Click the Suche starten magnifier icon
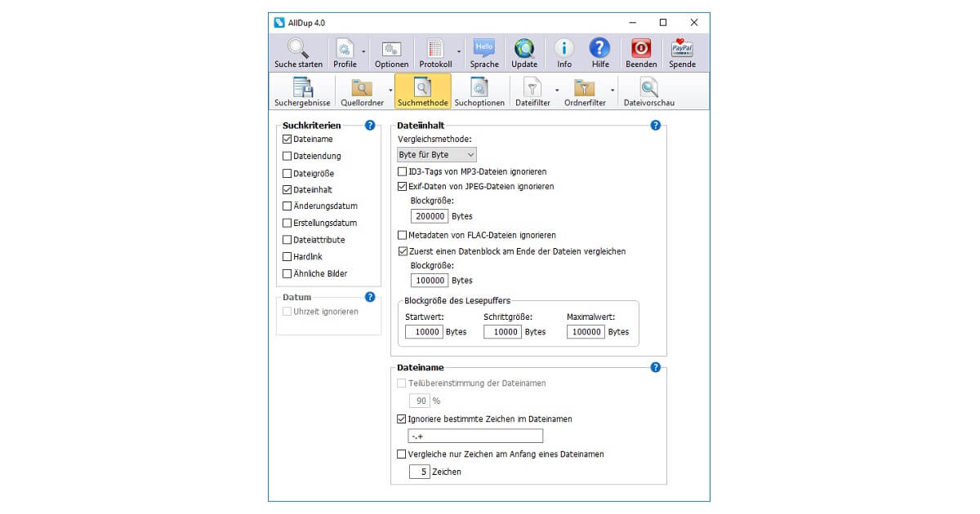The image size is (980, 514). 298,49
